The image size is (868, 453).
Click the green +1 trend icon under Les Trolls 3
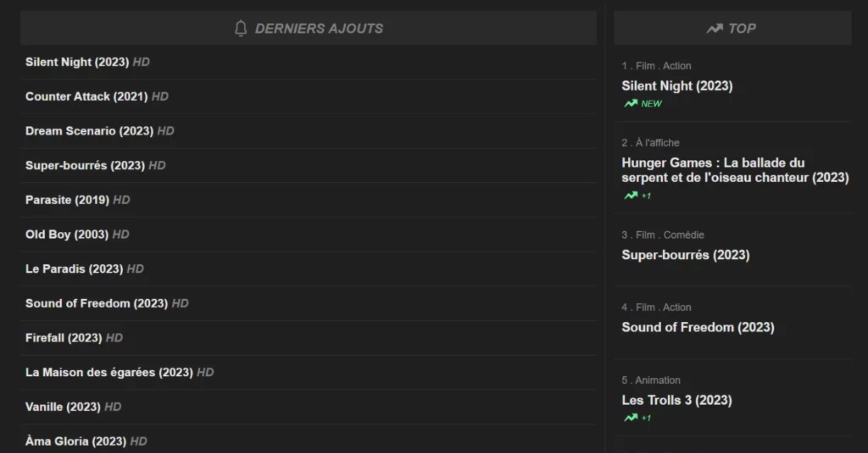(631, 418)
